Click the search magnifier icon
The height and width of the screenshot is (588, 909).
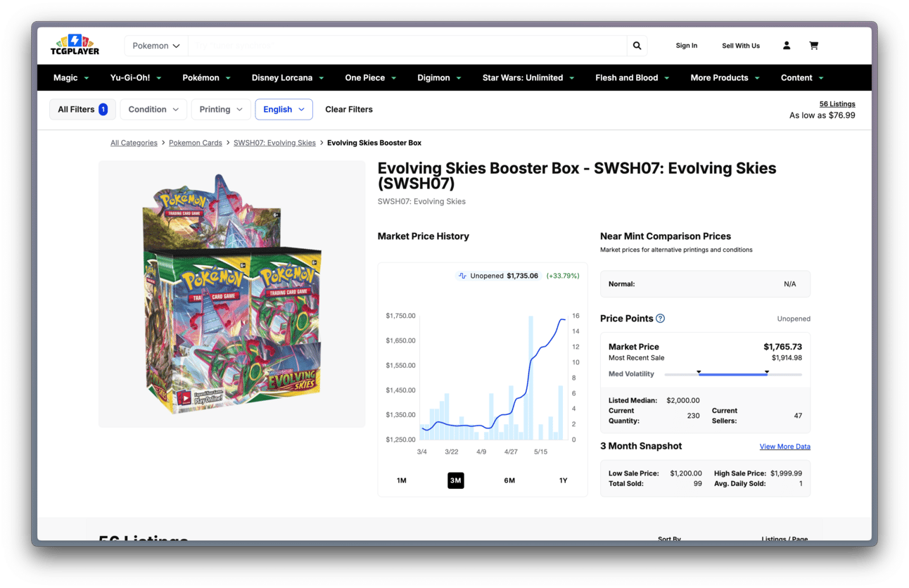click(x=637, y=46)
